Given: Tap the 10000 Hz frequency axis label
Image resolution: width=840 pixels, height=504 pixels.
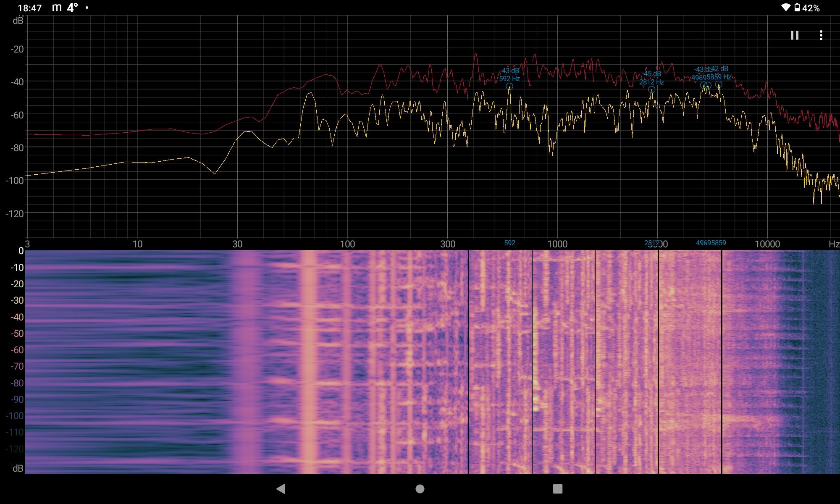Looking at the screenshot, I should (767, 244).
